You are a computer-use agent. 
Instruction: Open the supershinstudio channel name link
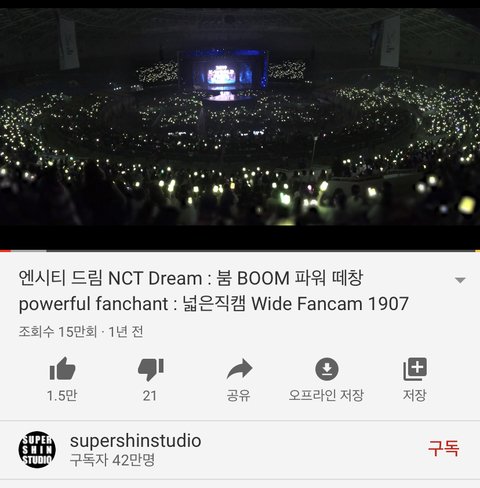point(135,440)
